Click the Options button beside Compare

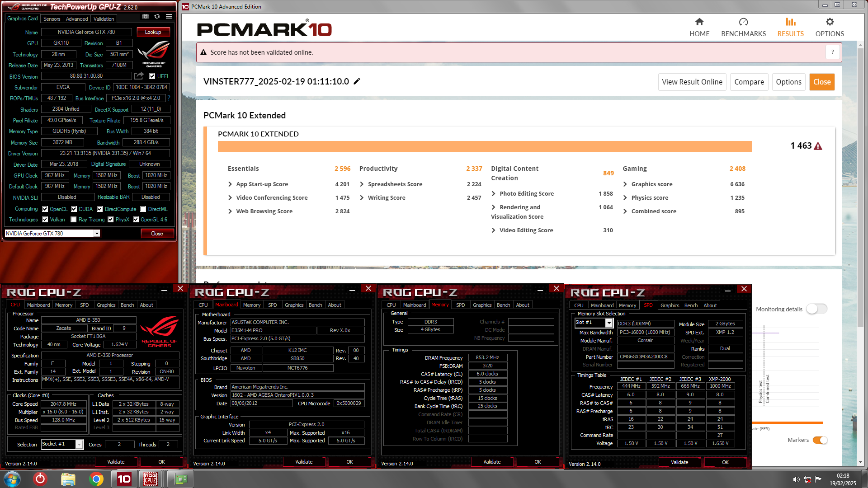pos(788,82)
